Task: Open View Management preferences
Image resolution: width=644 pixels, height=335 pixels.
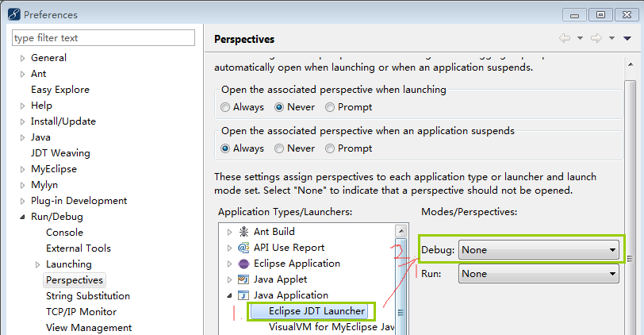Action: (x=89, y=328)
